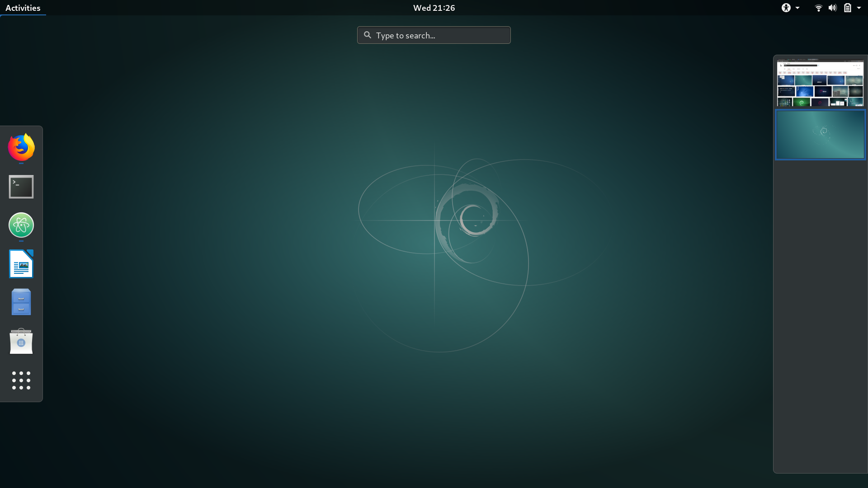Switch to the browser workspace thumbnail
The width and height of the screenshot is (868, 488).
(x=820, y=84)
